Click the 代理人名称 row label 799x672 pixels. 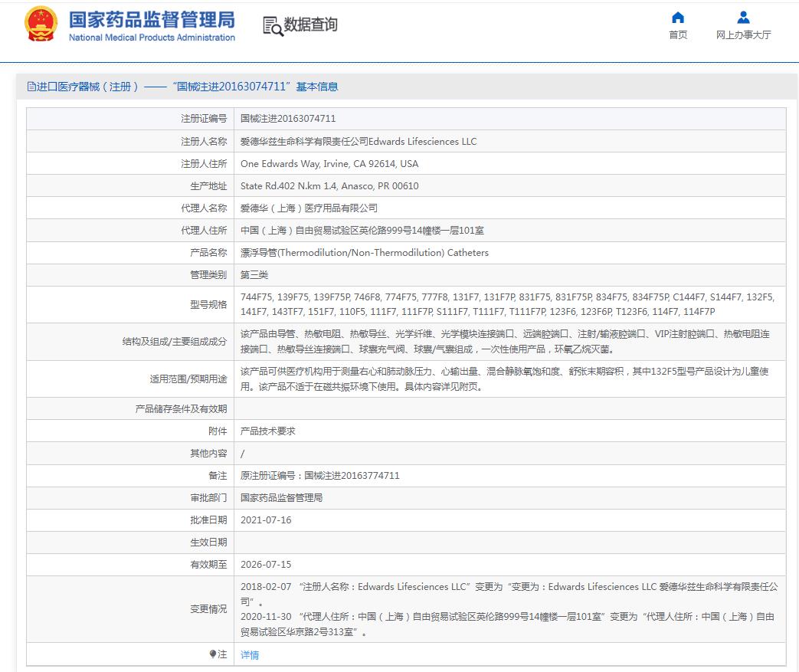[x=204, y=208]
